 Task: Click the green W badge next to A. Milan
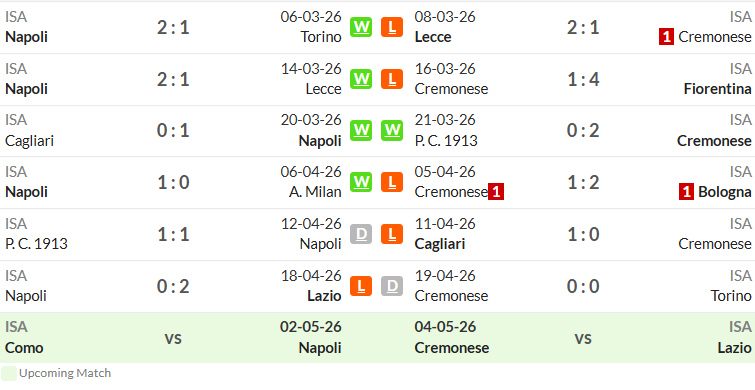pos(361,182)
